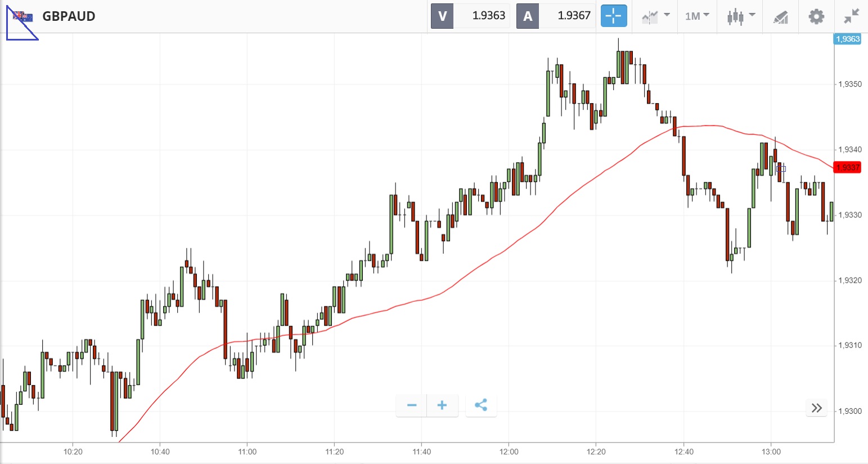The image size is (868, 464).
Task: Open chart settings gear
Action: (816, 16)
